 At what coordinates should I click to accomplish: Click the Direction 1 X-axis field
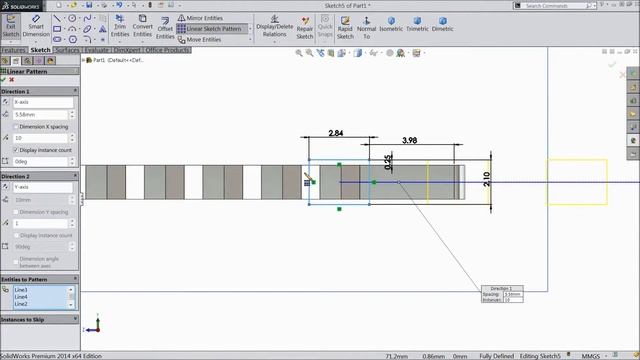[x=43, y=102]
